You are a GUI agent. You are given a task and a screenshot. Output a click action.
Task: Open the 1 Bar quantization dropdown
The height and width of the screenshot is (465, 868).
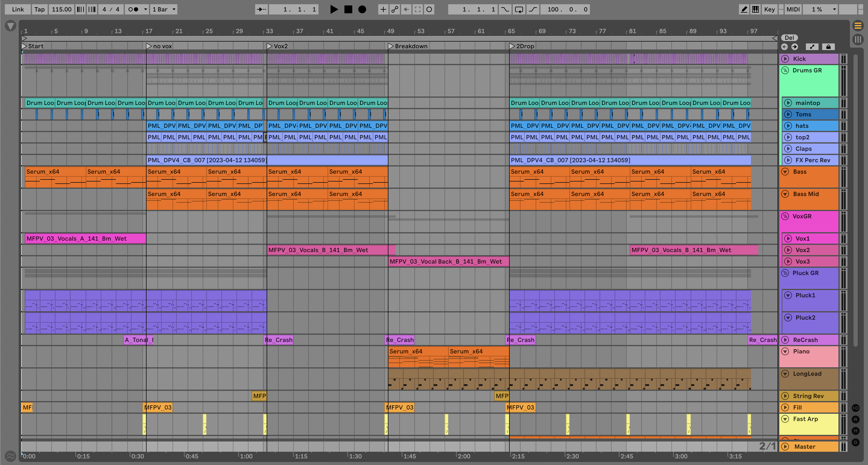click(x=164, y=9)
